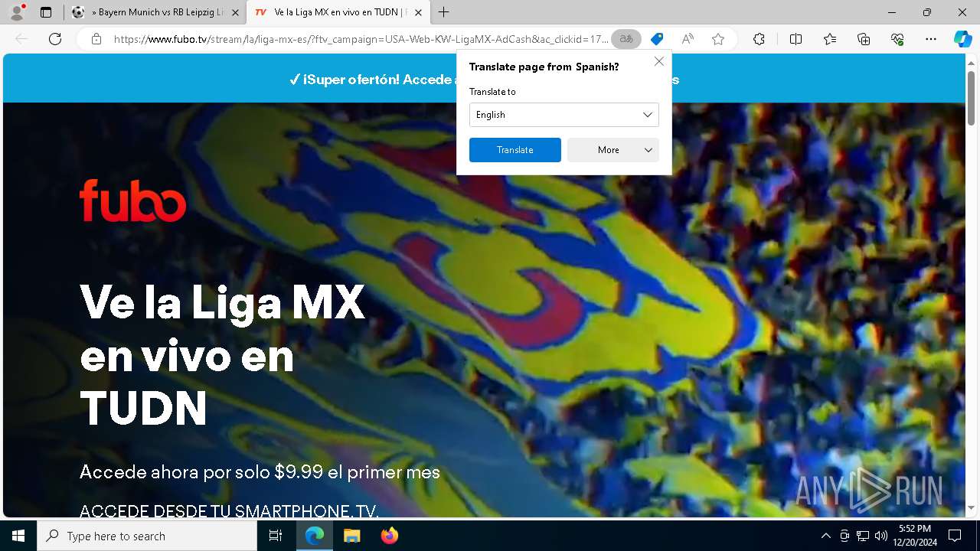Open Edge Settings and more menu
This screenshot has height=551, width=980.
click(931, 39)
